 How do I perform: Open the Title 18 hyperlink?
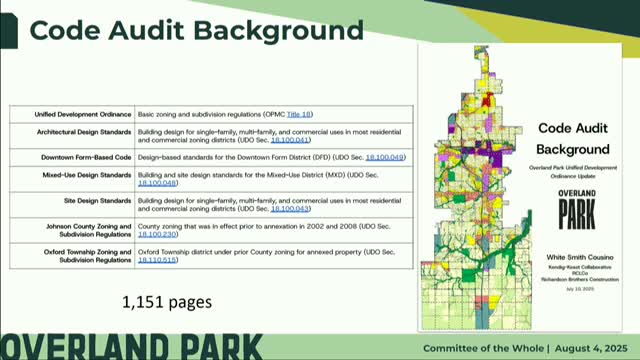pyautogui.click(x=299, y=114)
